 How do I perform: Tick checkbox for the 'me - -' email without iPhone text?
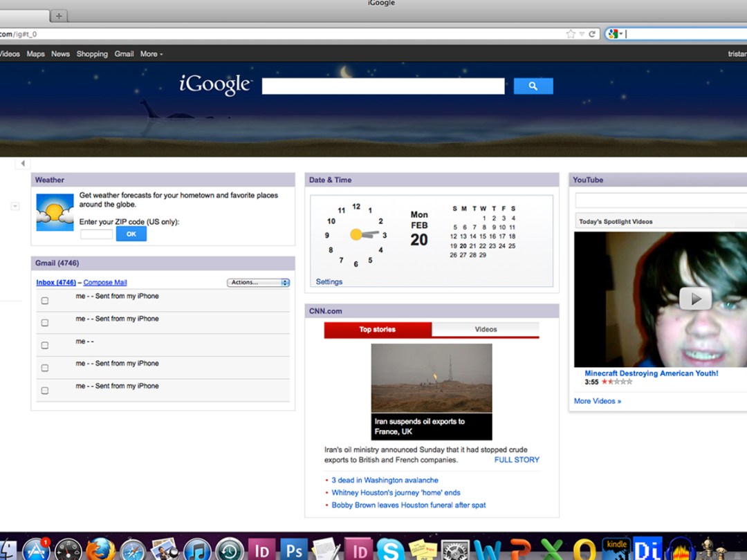coord(45,345)
